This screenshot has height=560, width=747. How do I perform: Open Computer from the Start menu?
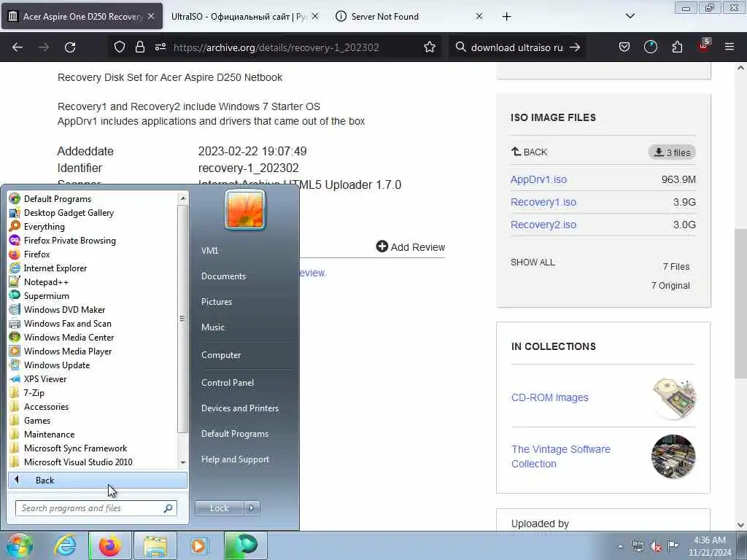(221, 355)
